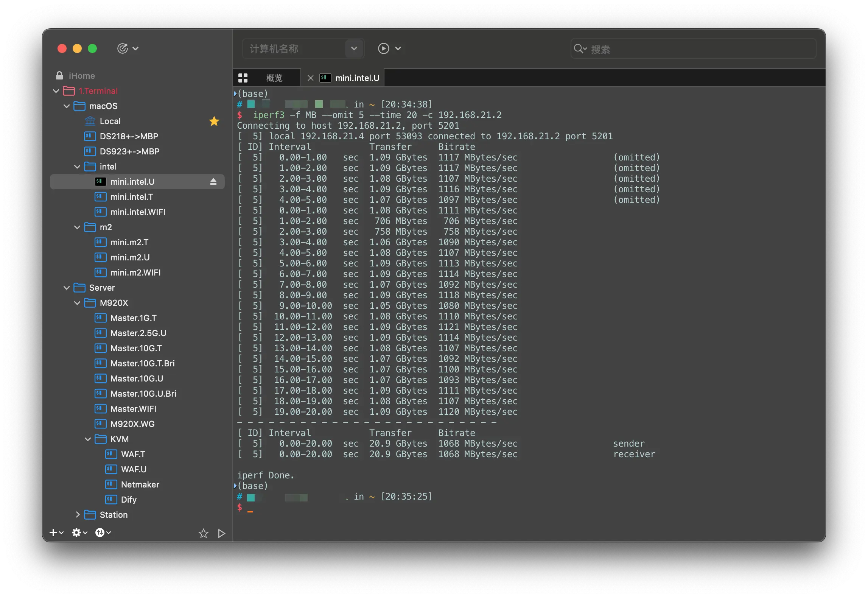Click the target/session sync icon near traffic lights

[123, 48]
